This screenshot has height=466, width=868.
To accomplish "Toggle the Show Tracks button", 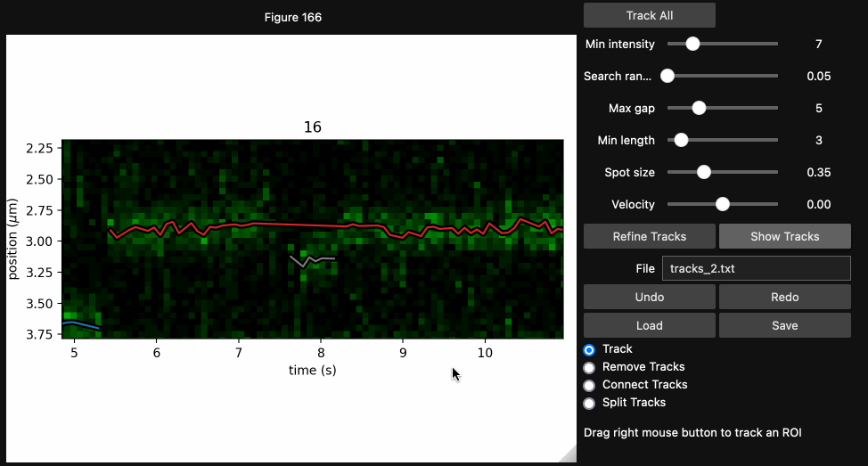I will pos(785,236).
